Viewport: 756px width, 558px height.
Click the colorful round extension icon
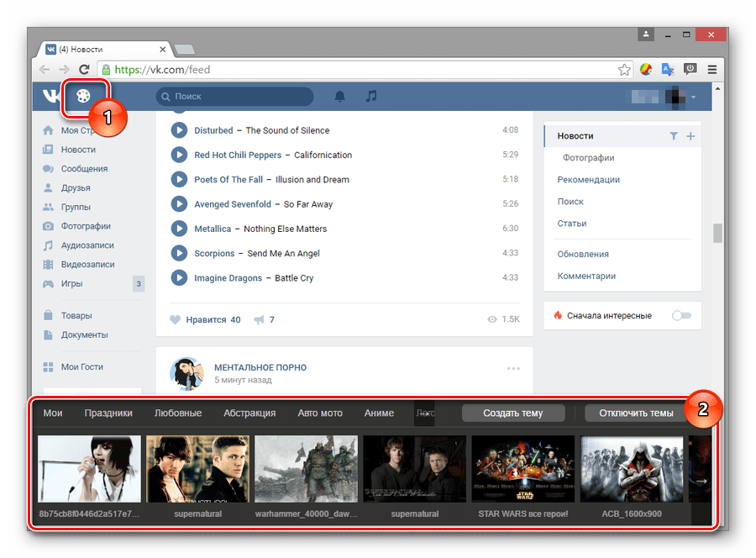click(x=646, y=70)
